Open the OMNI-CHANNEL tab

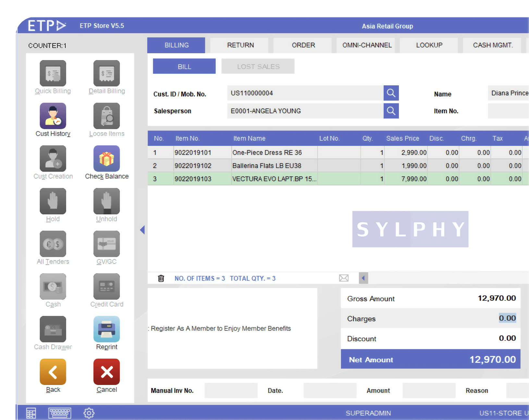pos(367,45)
